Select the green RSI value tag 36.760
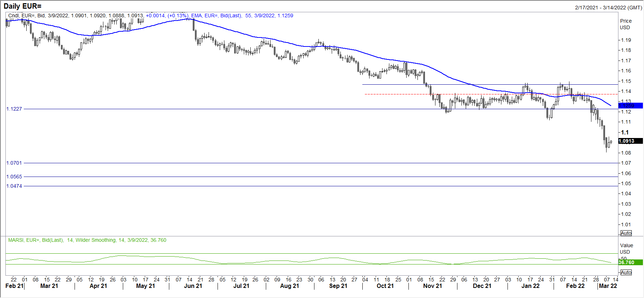644x298 pixels. (x=630, y=262)
